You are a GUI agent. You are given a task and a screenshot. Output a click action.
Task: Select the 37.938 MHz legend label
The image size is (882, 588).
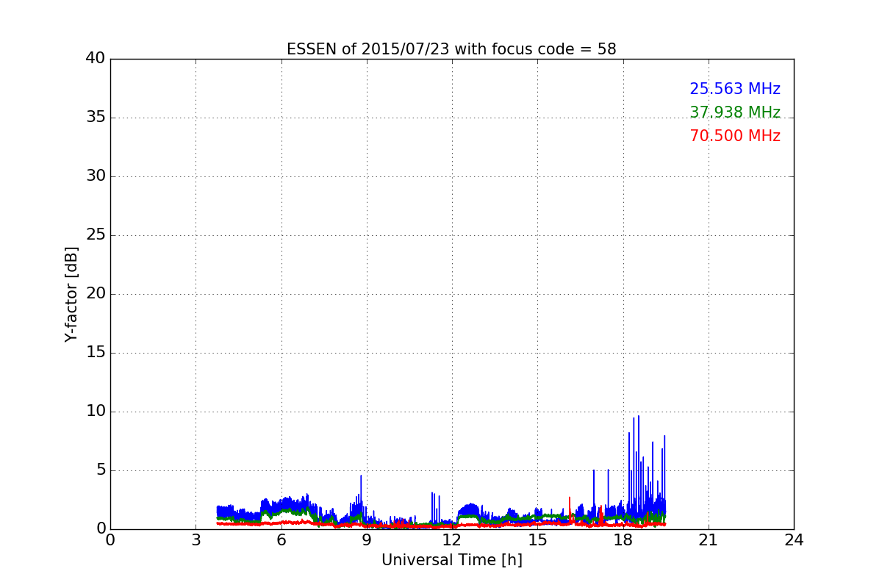(735, 112)
